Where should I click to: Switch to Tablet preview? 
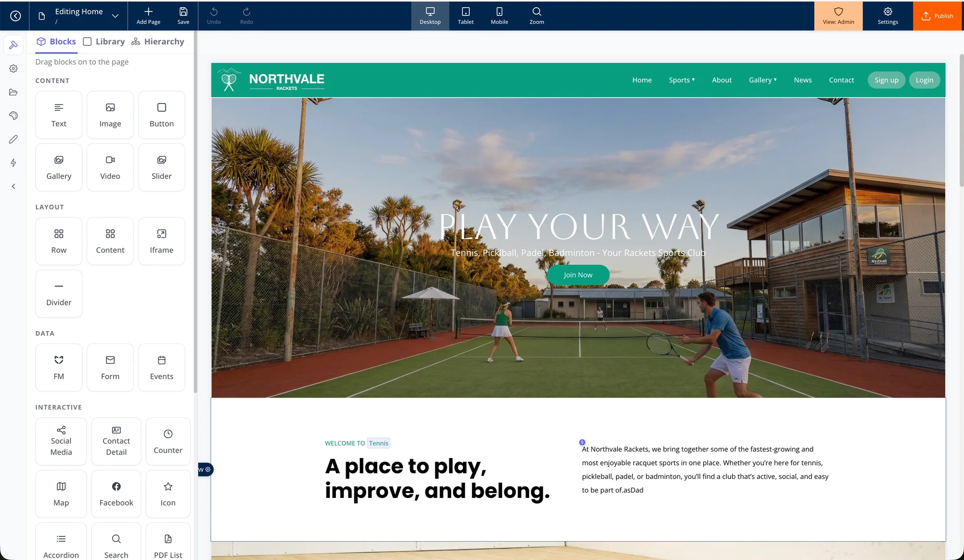(466, 16)
